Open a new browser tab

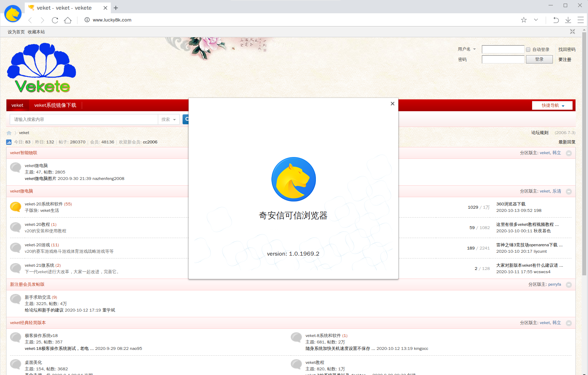click(x=116, y=8)
